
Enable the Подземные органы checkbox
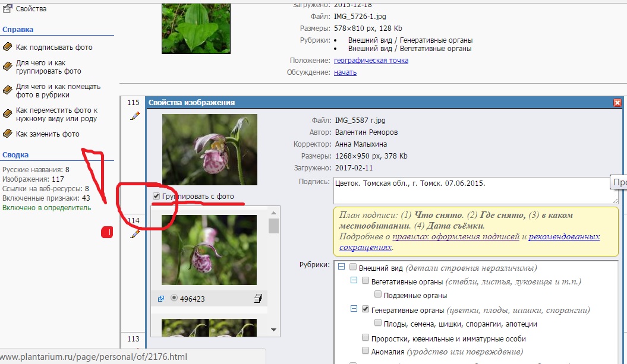(378, 295)
